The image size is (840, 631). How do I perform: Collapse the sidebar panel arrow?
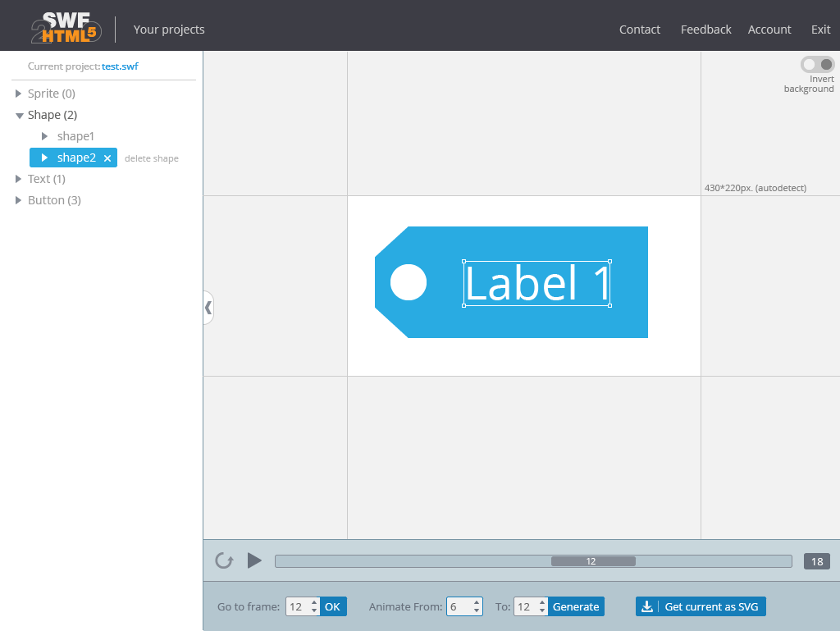[208, 308]
